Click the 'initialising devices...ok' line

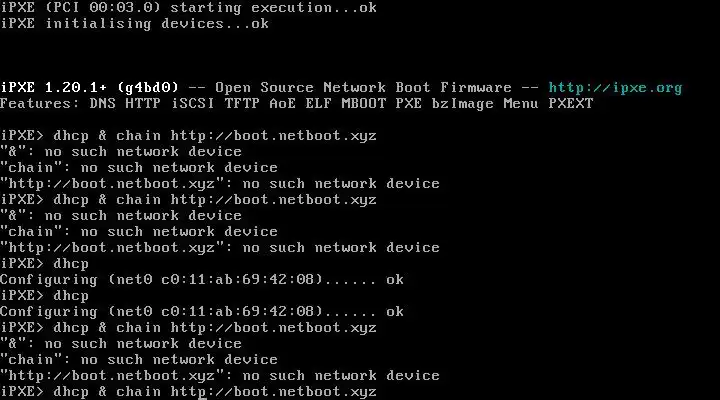134,23
